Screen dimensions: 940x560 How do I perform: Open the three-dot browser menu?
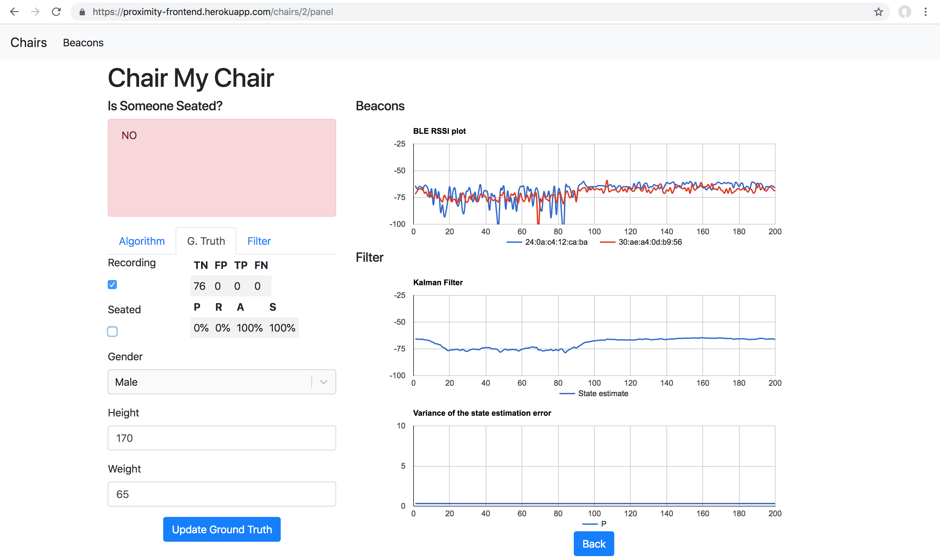coord(926,12)
